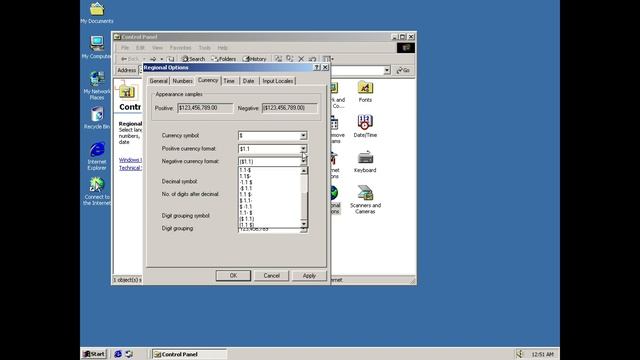
Task: Click the question mark help button in Regional Options
Action: coord(317,67)
